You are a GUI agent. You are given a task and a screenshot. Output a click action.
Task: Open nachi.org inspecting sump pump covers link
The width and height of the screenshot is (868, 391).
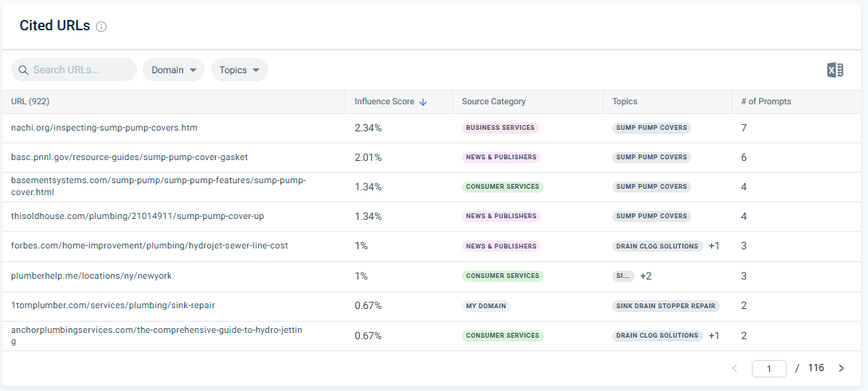point(104,127)
